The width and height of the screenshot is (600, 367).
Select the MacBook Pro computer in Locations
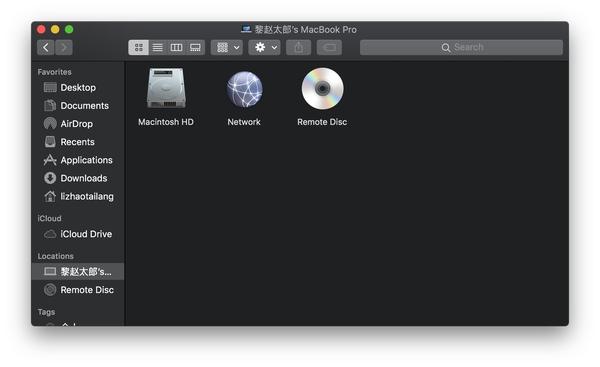78,272
